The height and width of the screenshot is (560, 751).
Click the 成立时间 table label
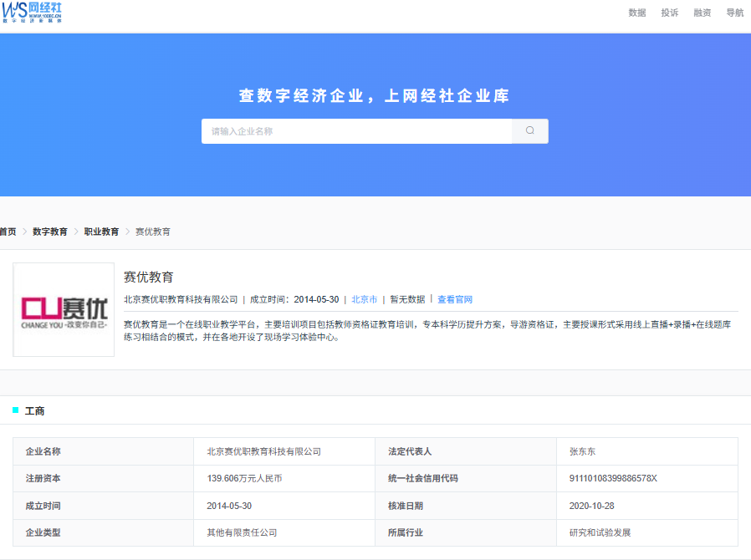tap(43, 506)
